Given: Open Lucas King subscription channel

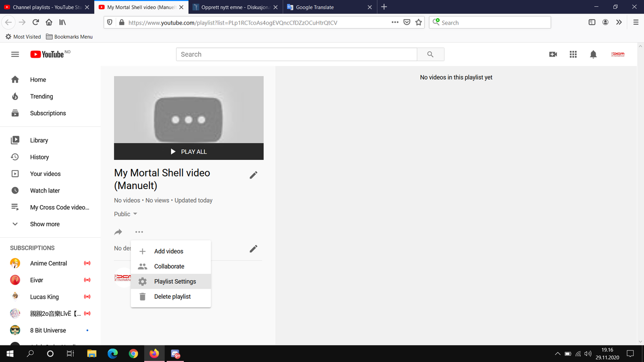Looking at the screenshot, I should click(x=50, y=297).
